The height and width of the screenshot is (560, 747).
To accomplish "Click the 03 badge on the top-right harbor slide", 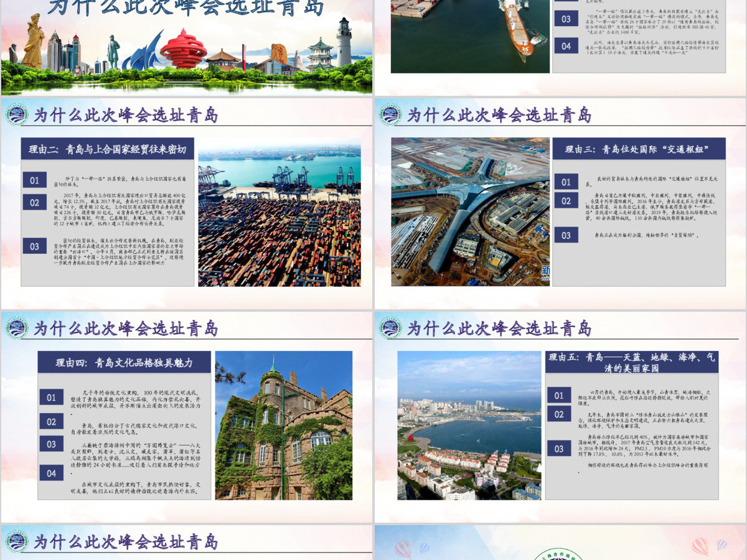I will [x=566, y=19].
